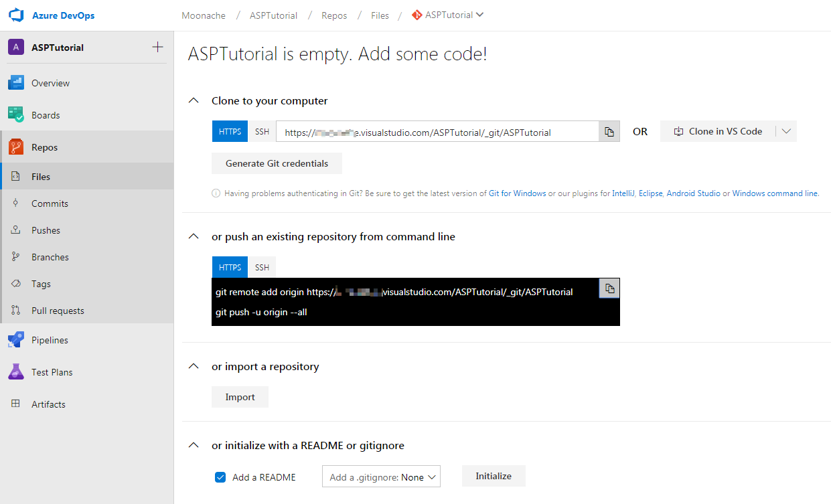Image resolution: width=831 pixels, height=504 pixels.
Task: Click the Azure DevOps title text
Action: (64, 15)
